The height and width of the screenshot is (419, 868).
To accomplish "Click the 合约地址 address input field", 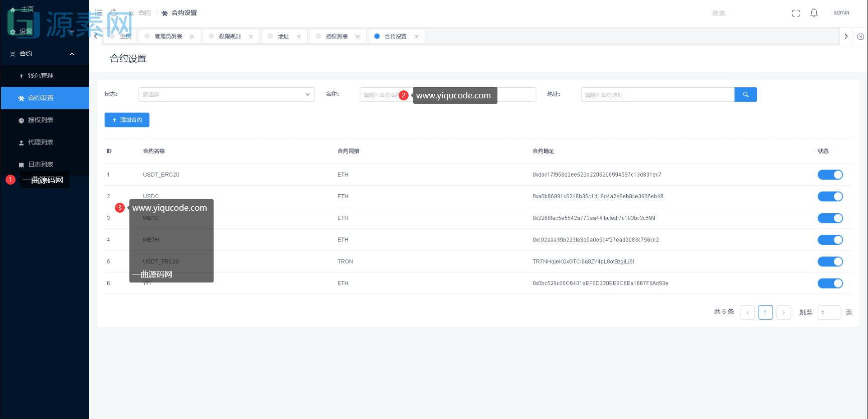I will pyautogui.click(x=657, y=95).
